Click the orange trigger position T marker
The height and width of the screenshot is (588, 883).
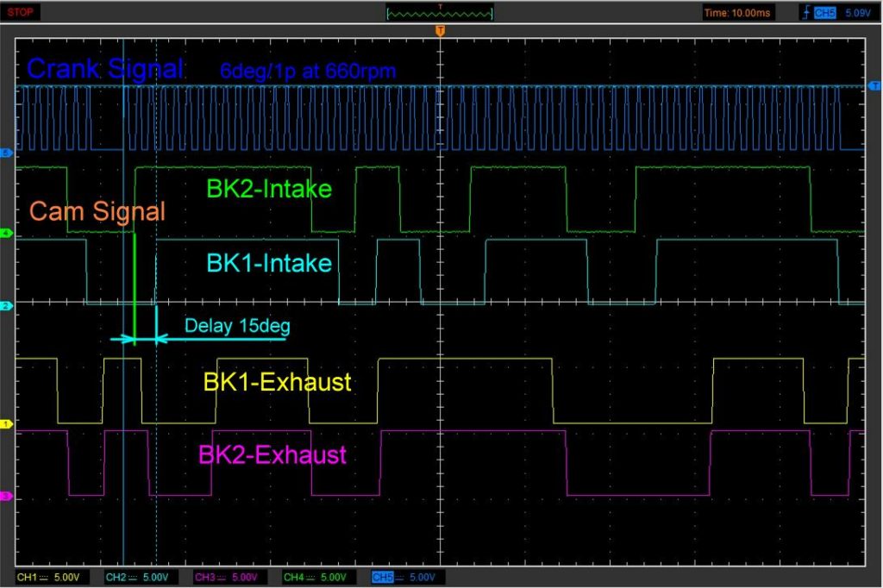(441, 31)
